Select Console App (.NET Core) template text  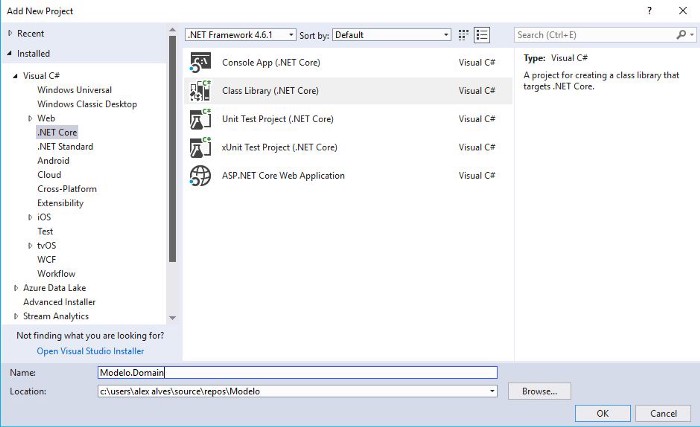pyautogui.click(x=271, y=63)
